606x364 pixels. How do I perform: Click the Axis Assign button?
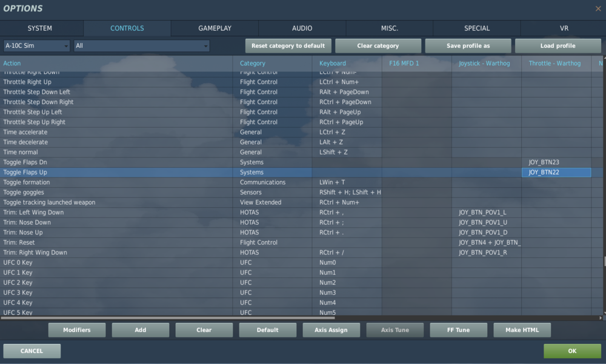331,330
